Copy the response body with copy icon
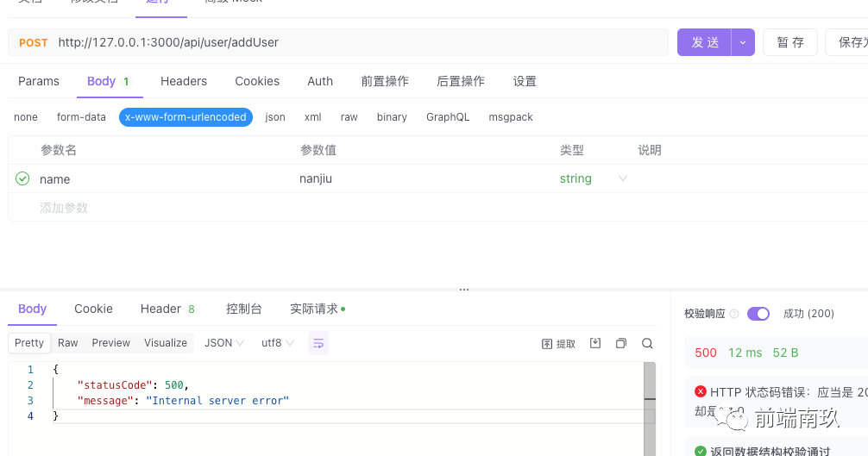The width and height of the screenshot is (868, 456). [620, 343]
